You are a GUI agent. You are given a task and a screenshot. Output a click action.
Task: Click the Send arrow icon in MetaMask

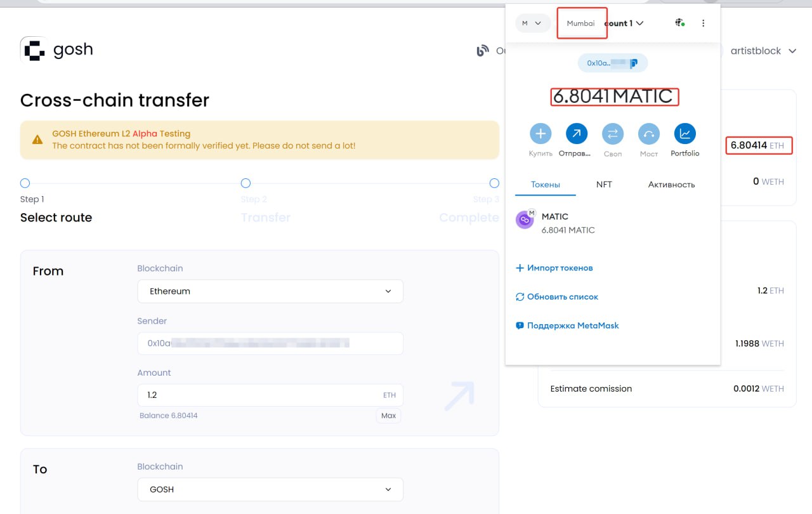pyautogui.click(x=577, y=134)
